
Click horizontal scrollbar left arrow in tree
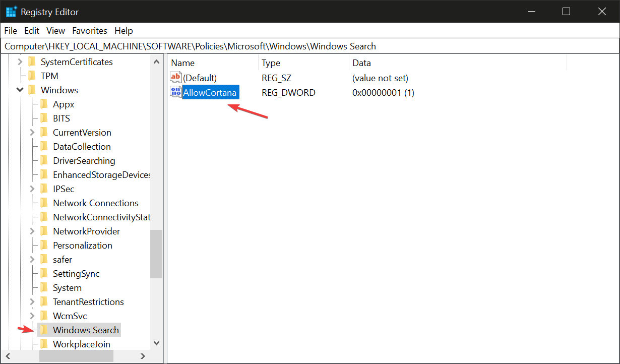tap(8, 356)
